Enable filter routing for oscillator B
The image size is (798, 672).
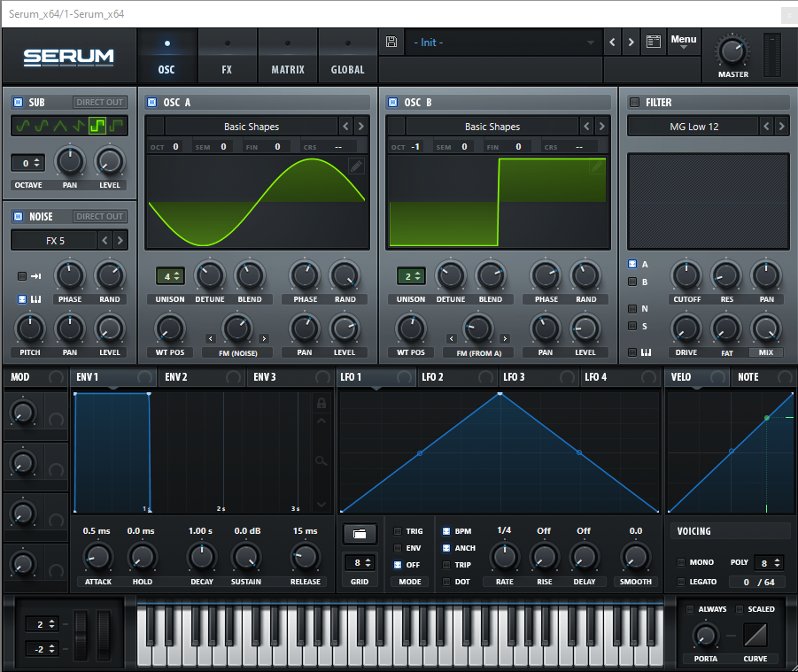point(632,282)
